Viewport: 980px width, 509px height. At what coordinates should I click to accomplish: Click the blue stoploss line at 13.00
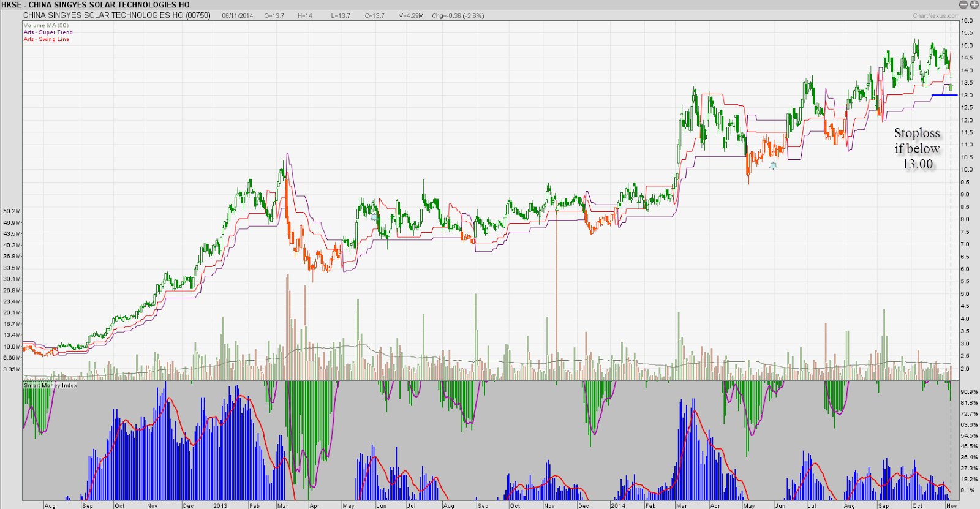pyautogui.click(x=944, y=95)
